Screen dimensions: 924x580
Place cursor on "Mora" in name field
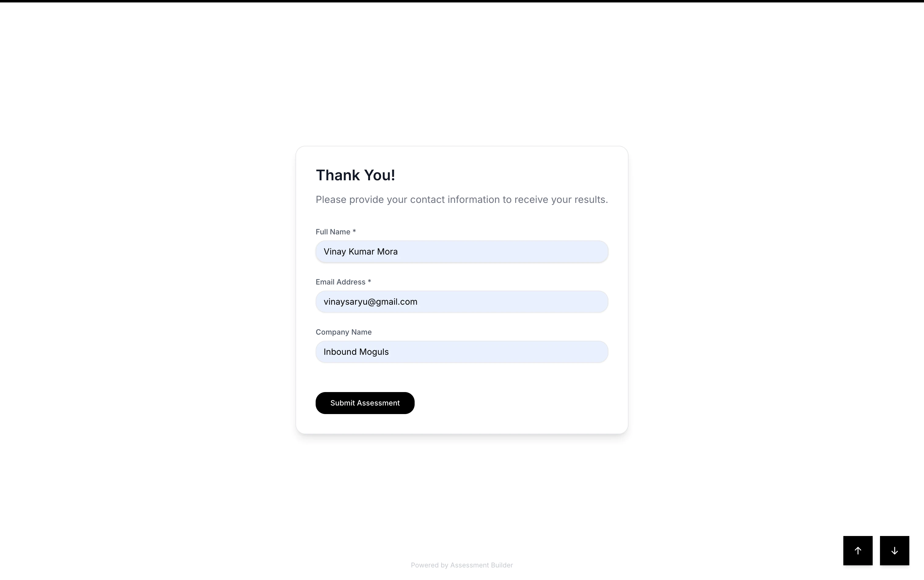point(387,251)
